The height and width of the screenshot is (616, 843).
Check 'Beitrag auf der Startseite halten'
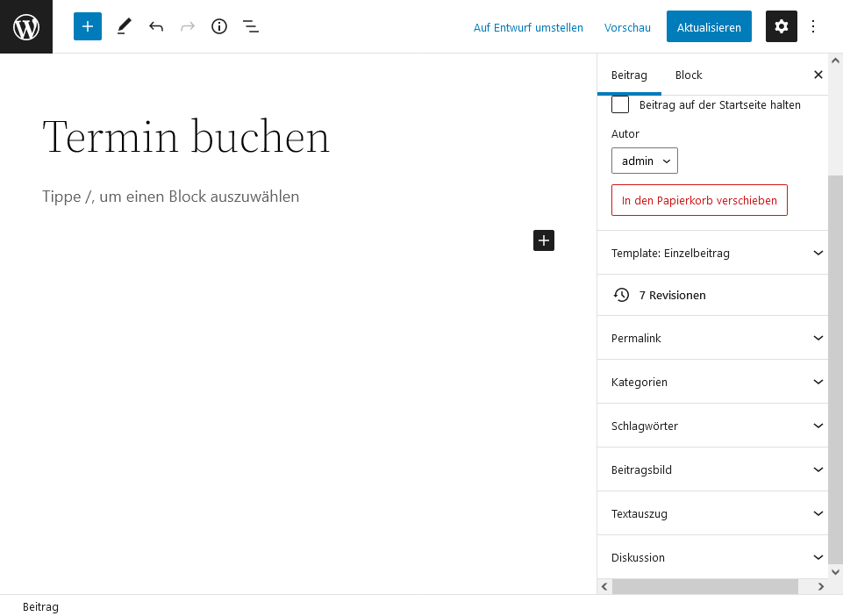[620, 104]
